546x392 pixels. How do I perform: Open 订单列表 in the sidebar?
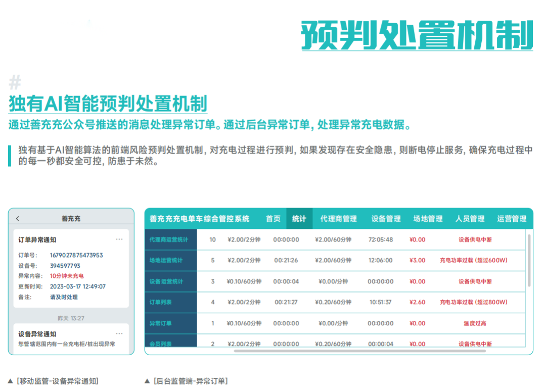point(171,302)
